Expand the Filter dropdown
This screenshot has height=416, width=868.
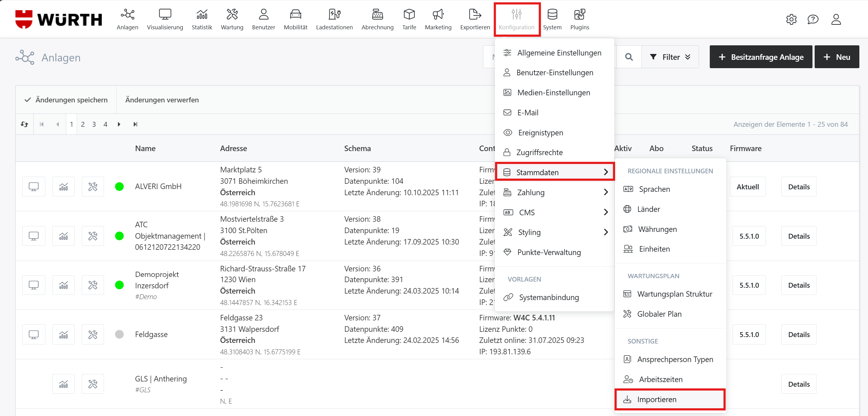click(670, 57)
